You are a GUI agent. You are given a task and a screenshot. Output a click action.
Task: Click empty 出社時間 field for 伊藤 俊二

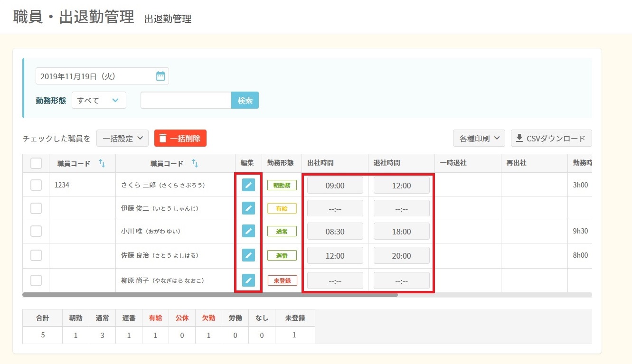click(x=335, y=208)
